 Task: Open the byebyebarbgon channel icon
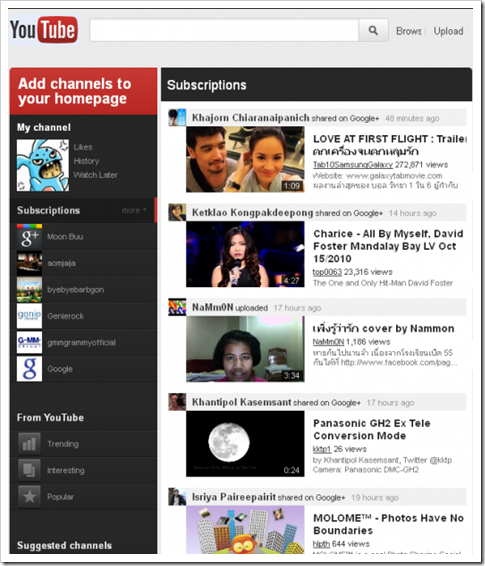(29, 289)
